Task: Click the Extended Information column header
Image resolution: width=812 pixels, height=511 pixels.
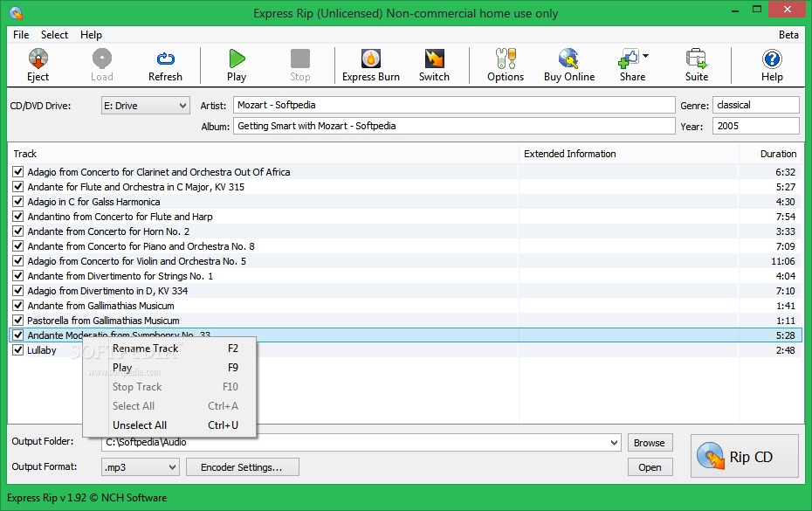Action: pos(629,154)
